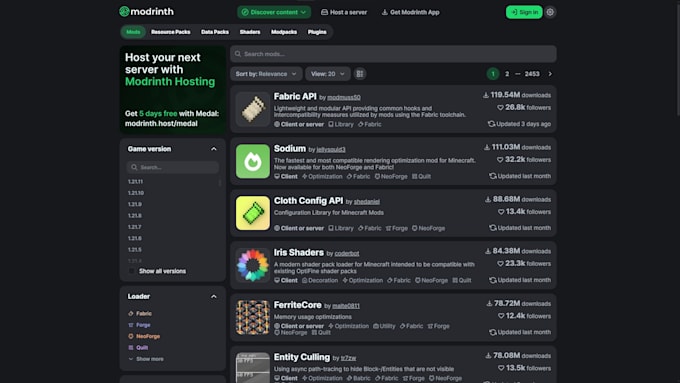Screen dimensions: 680x383
Task: Open the Sodium mod icon
Action: pyautogui.click(x=253, y=161)
